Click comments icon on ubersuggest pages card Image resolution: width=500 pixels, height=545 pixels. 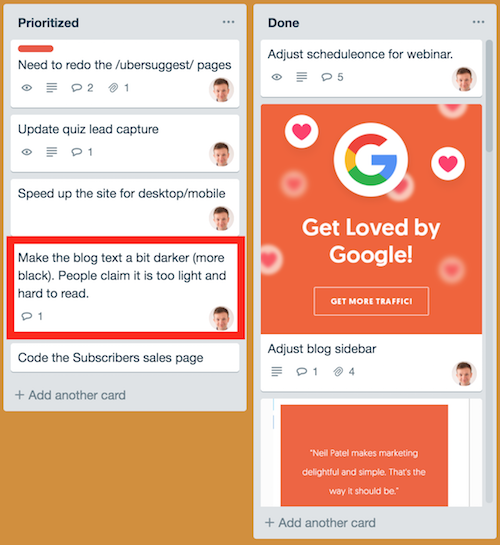click(x=76, y=88)
